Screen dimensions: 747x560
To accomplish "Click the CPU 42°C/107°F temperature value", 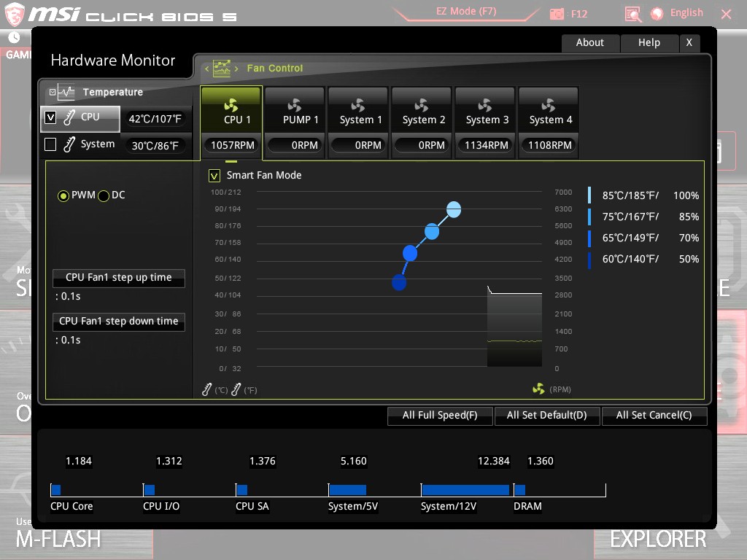I will point(155,119).
